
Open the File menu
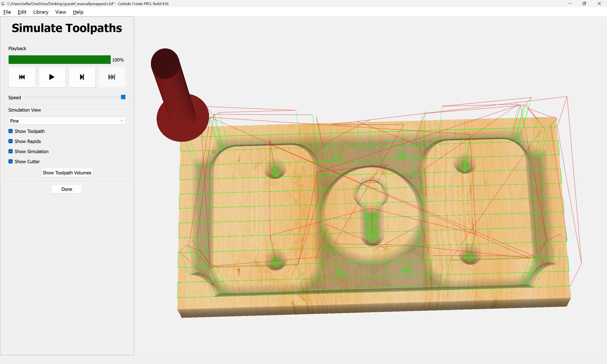pos(7,12)
